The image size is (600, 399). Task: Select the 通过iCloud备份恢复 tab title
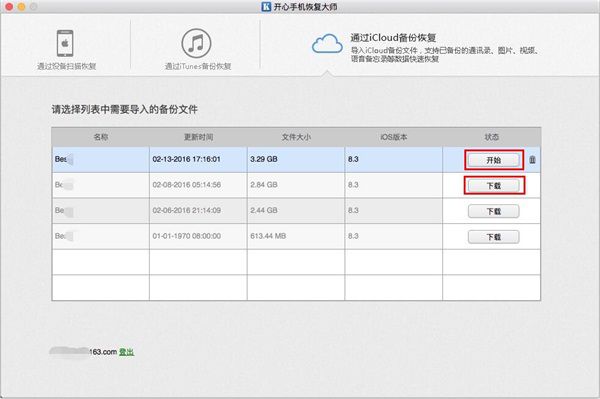(x=393, y=37)
